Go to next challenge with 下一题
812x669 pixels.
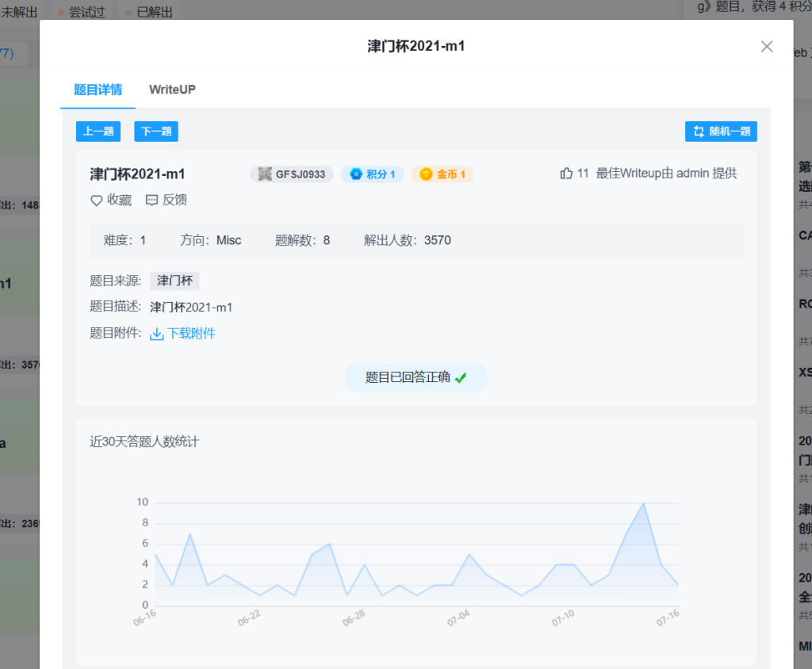tap(156, 132)
